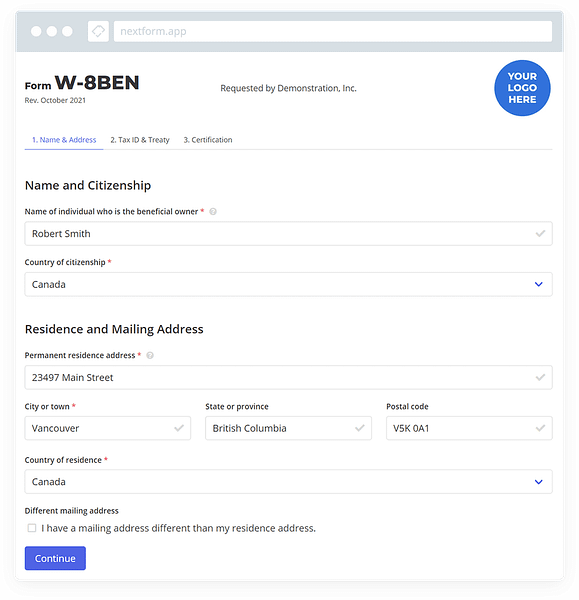Click the beneficial owner name input field
Viewport: 579px width, 600px height.
click(x=289, y=233)
